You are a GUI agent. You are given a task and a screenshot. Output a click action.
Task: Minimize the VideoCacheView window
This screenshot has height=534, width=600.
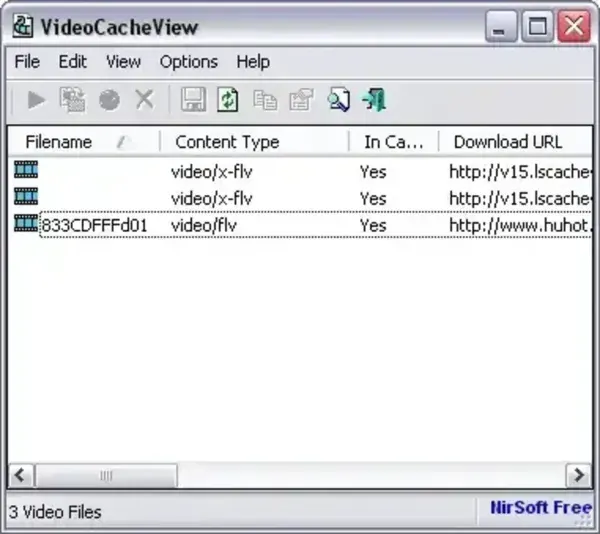501,26
